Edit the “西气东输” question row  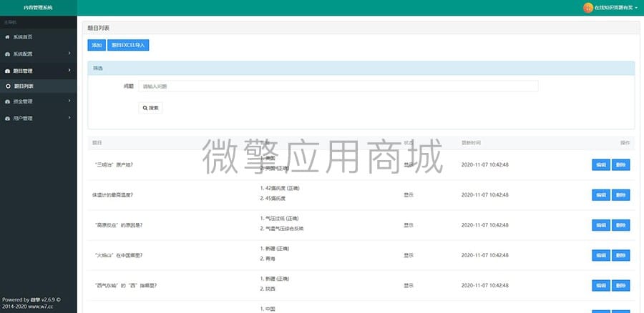click(601, 286)
